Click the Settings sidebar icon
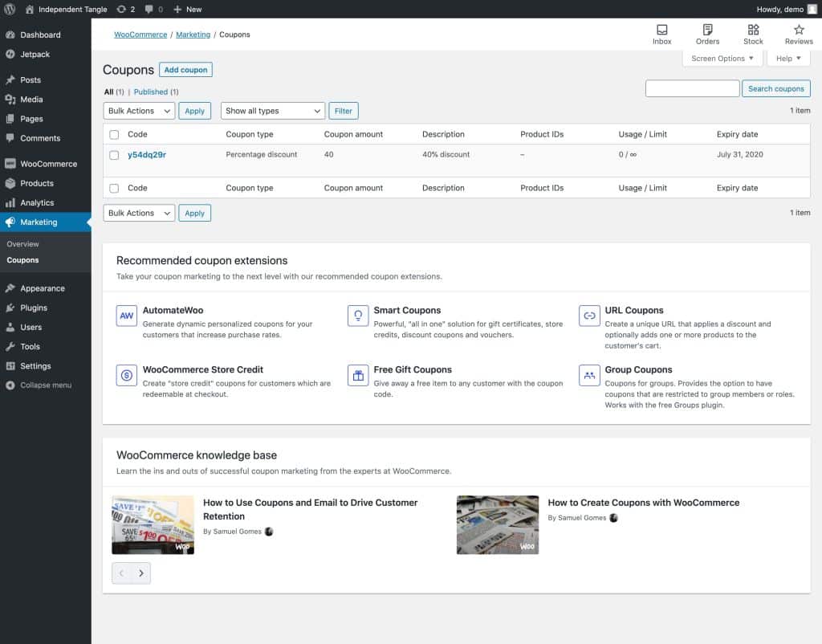Image resolution: width=822 pixels, height=644 pixels. click(x=10, y=365)
